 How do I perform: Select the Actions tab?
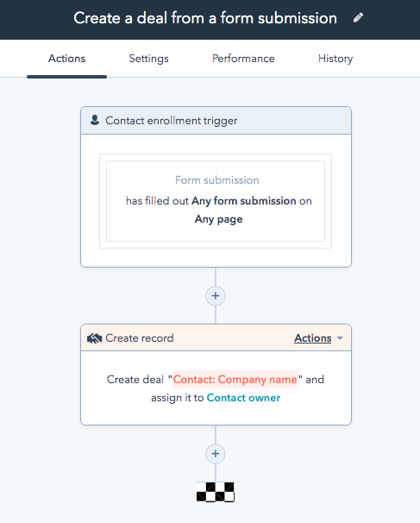pyautogui.click(x=66, y=59)
